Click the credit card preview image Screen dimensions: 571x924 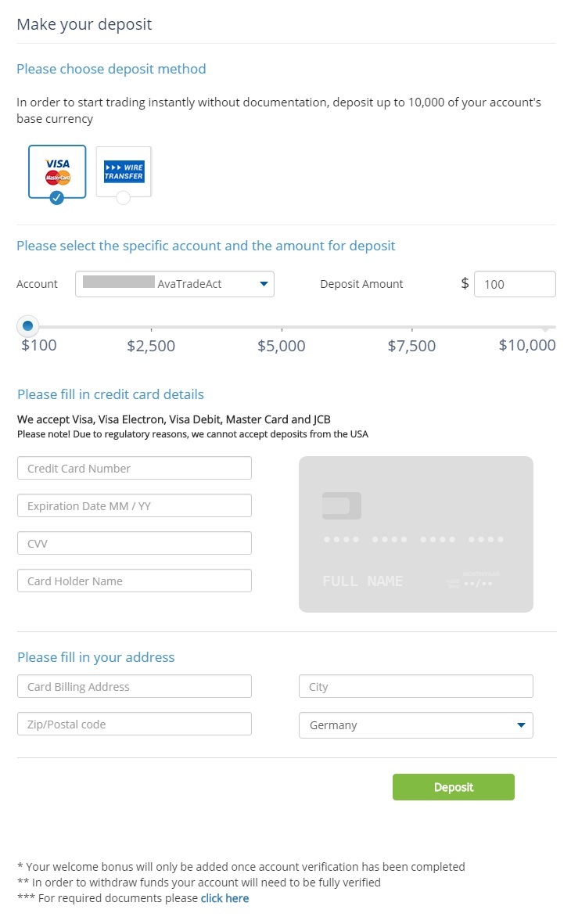point(415,534)
